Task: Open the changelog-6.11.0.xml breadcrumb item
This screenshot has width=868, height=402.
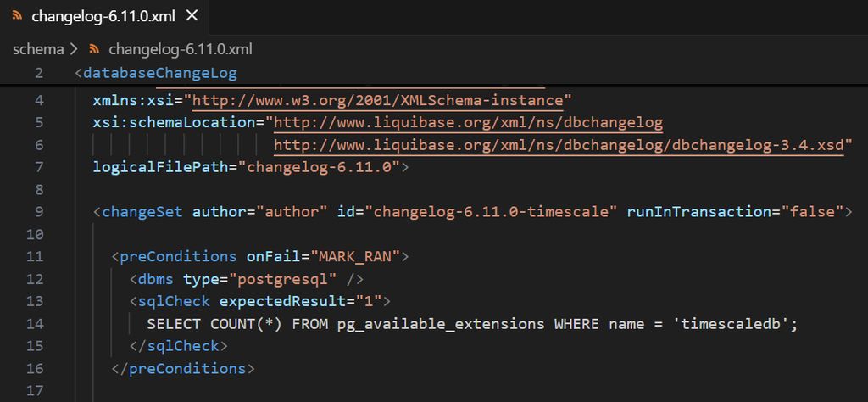Action: pos(181,48)
